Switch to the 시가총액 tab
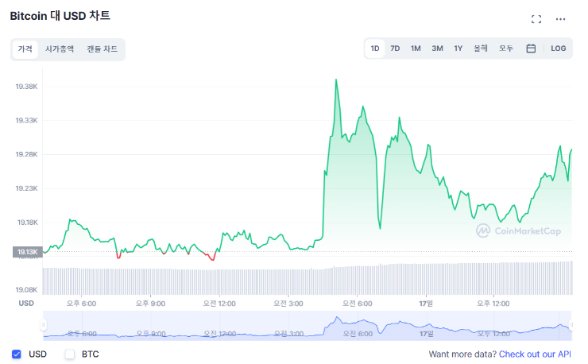Image resolution: width=588 pixels, height=364 pixels. pos(60,49)
